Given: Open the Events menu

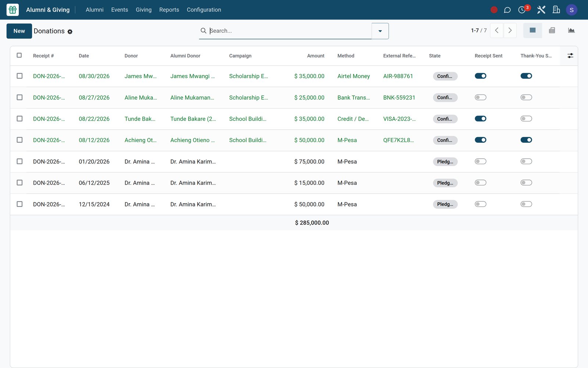Looking at the screenshot, I should point(119,10).
